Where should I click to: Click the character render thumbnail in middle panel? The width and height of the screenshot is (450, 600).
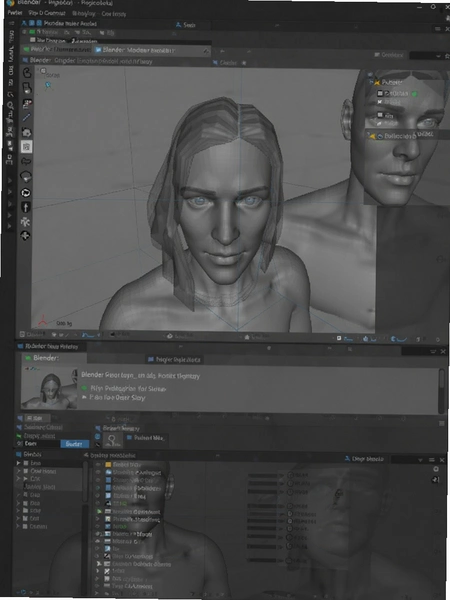pos(49,388)
